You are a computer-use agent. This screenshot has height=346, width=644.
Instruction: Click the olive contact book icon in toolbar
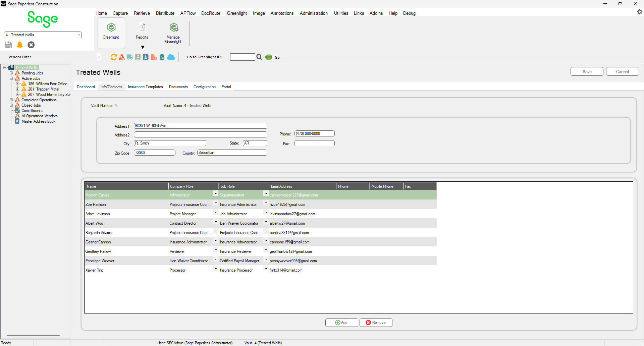[138, 57]
